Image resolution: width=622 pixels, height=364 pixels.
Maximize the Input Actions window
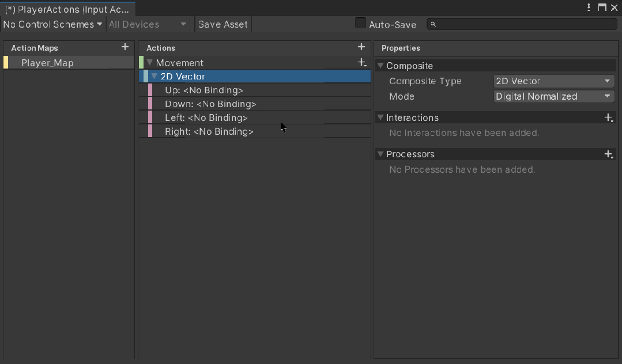[x=602, y=7]
